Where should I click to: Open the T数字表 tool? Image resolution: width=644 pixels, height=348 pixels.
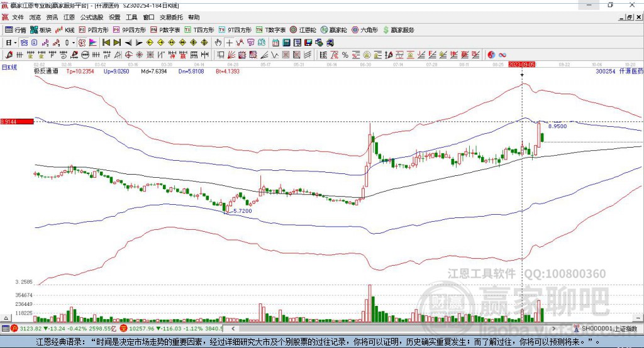270,30
